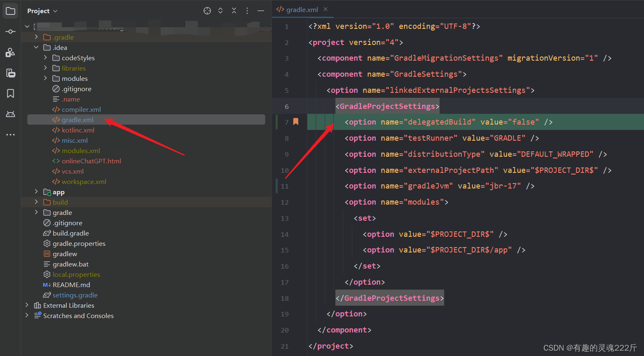
Task: Open the Commit tool window icon
Action: click(11, 32)
